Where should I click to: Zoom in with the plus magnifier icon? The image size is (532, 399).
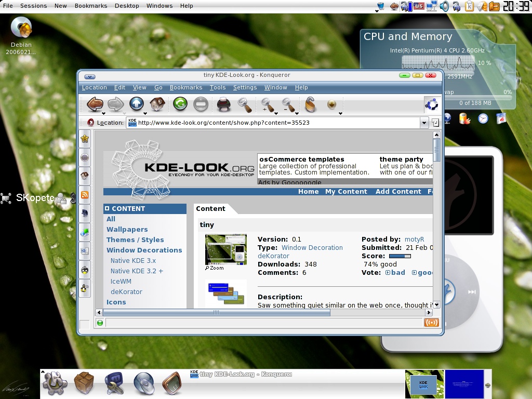268,104
